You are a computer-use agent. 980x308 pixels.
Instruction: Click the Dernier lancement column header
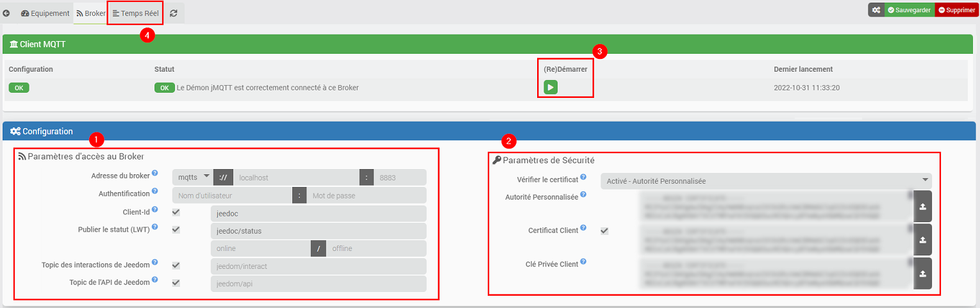(x=803, y=69)
